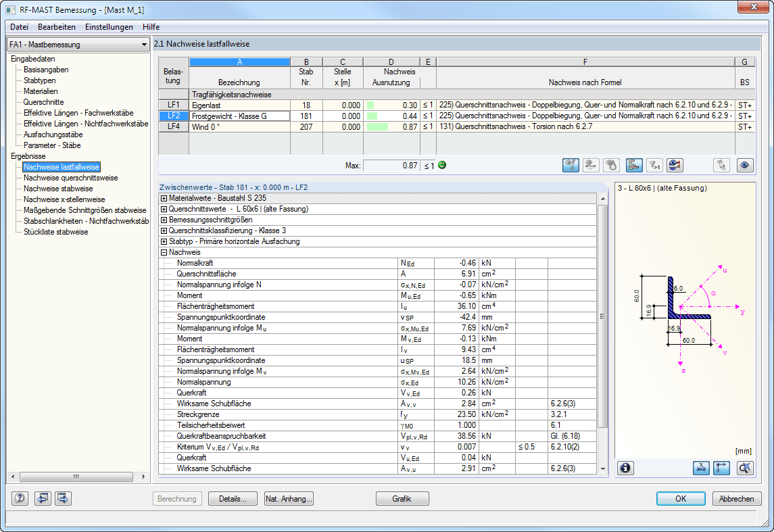Click the Nat. Anhang... button
The height and width of the screenshot is (532, 774).
tap(289, 499)
